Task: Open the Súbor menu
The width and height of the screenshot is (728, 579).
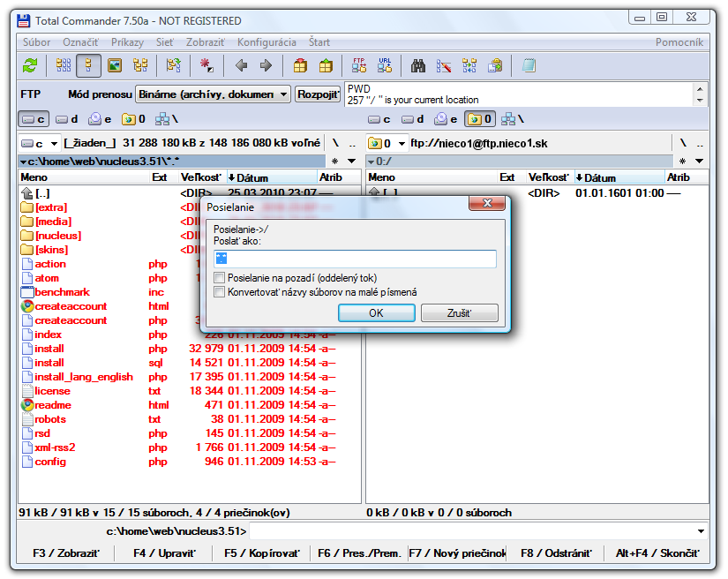Action: [37, 42]
